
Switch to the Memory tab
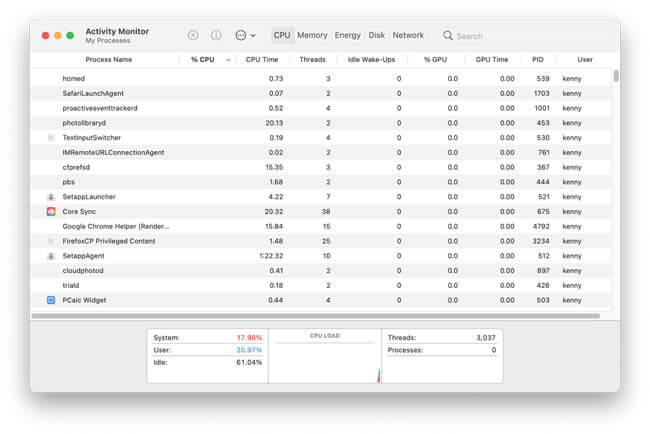[312, 35]
